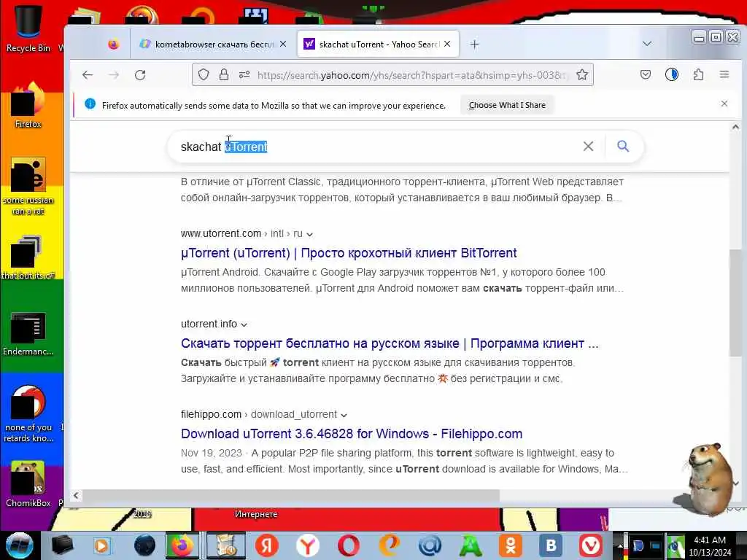Open μTorrent Просто крохотный клиент BitTorrent link
The image size is (747, 560).
coord(349,253)
